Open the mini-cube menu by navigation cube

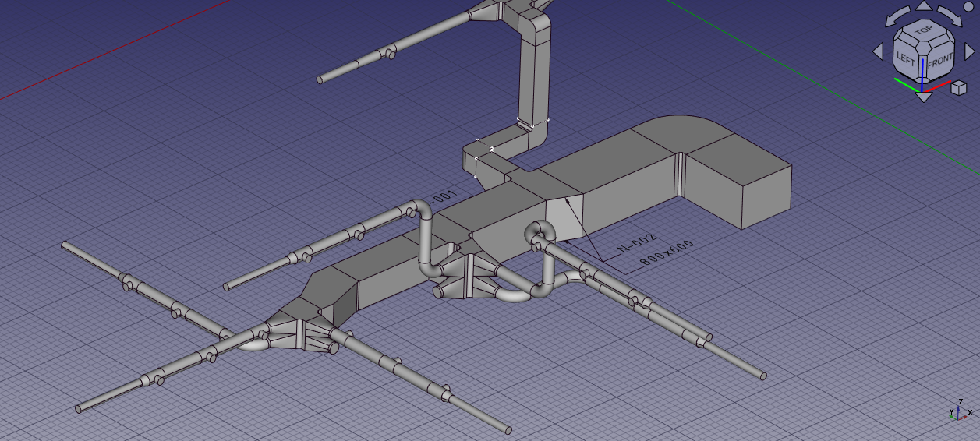[x=959, y=87]
